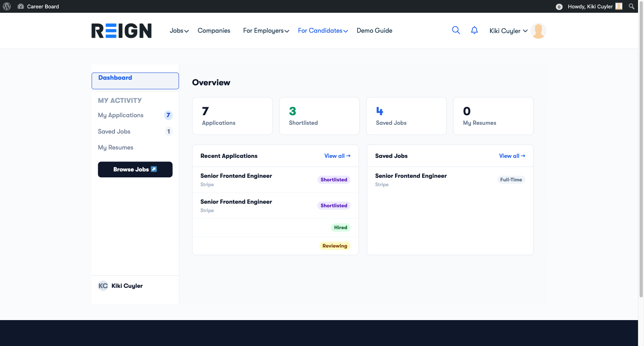Image resolution: width=644 pixels, height=346 pixels.
Task: Open the 7 Applications overview card
Action: pos(232,116)
